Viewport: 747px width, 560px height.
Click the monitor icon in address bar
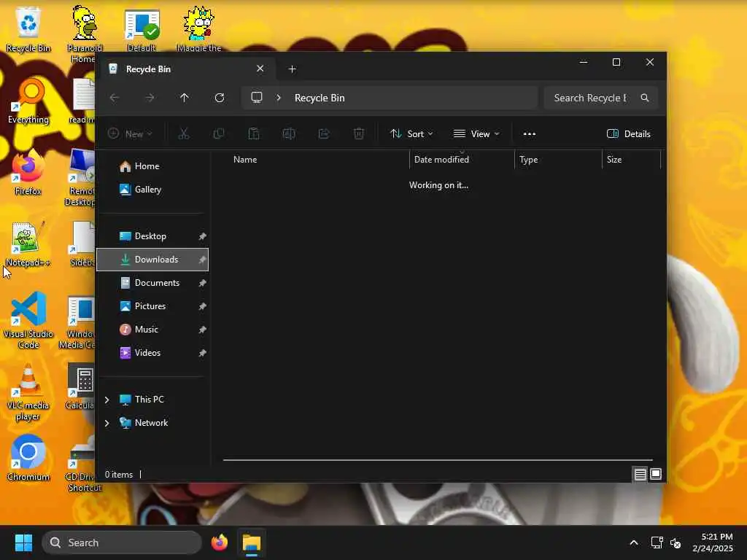[x=257, y=97]
